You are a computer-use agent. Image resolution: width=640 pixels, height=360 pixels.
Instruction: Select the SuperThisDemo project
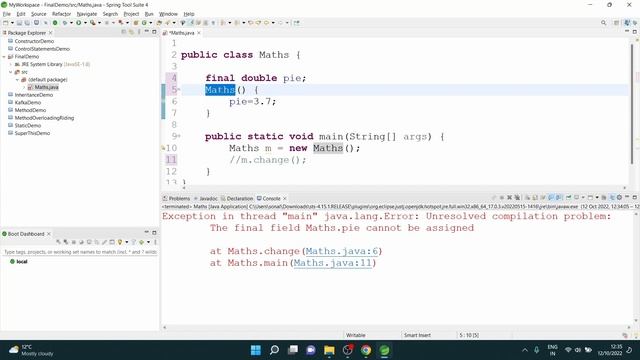coord(32,133)
